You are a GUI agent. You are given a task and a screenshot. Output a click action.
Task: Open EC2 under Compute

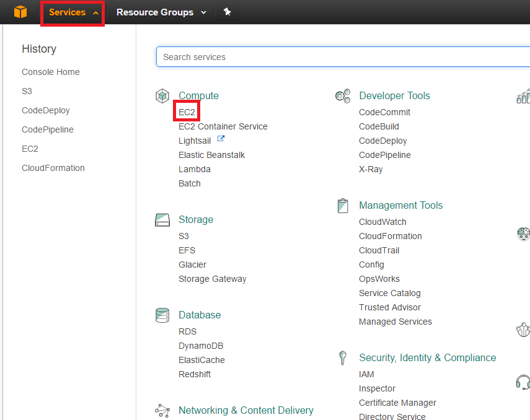click(187, 112)
